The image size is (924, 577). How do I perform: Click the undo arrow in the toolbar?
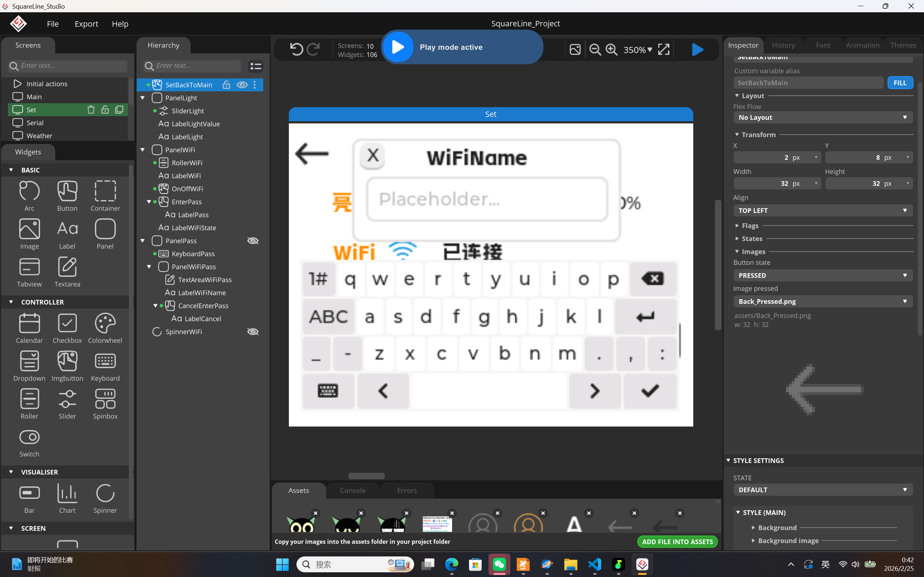296,49
